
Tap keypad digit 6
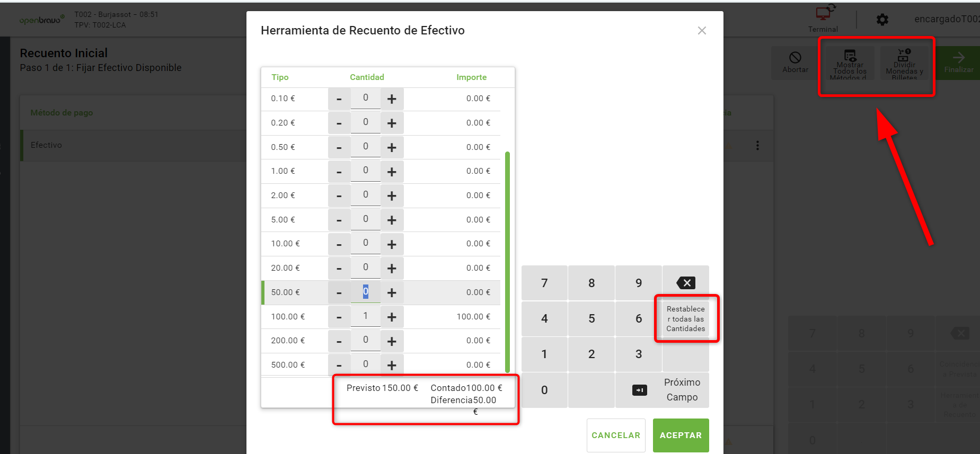pyautogui.click(x=639, y=318)
